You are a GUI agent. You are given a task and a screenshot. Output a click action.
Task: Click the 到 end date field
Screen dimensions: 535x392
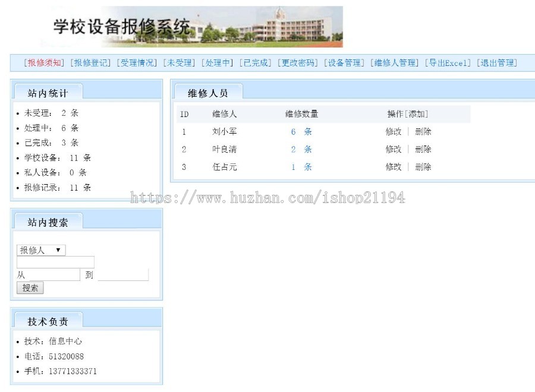pos(122,274)
